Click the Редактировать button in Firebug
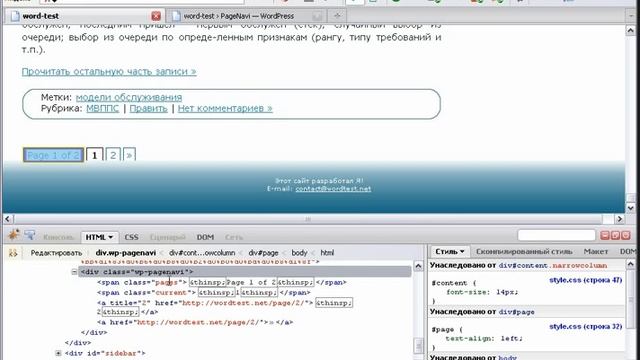The height and width of the screenshot is (360, 640). tap(56, 253)
